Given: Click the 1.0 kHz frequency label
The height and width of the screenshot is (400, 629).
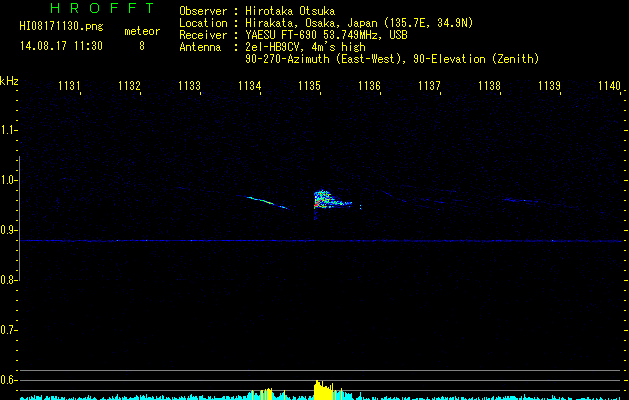Looking at the screenshot, I should (x=8, y=180).
